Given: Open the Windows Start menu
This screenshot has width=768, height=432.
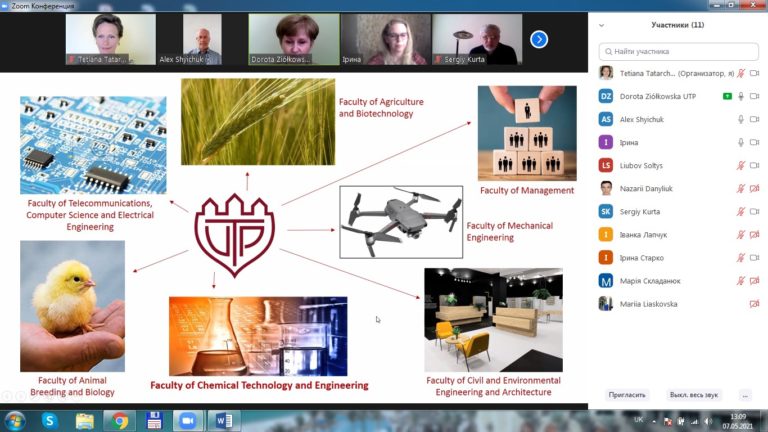Looking at the screenshot, I should pos(15,421).
